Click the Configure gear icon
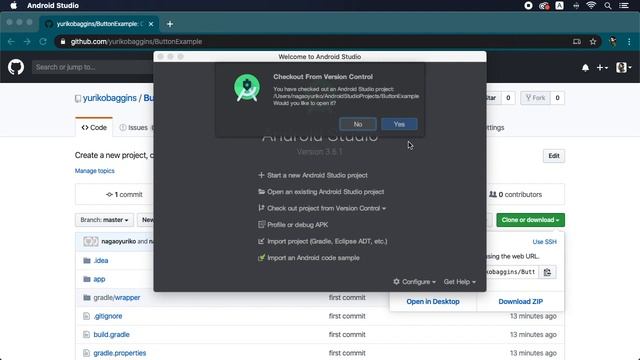Image resolution: width=640 pixels, height=360 pixels. click(396, 282)
